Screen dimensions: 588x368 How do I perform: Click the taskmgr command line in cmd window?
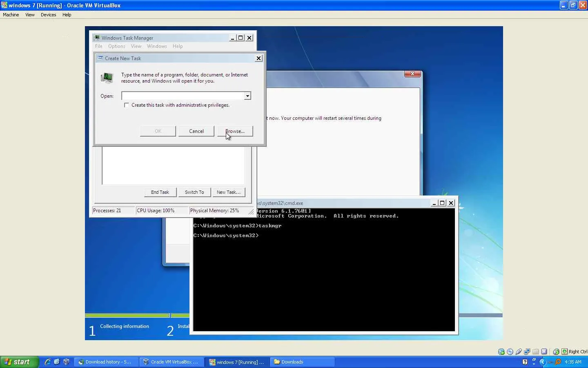coord(237,226)
